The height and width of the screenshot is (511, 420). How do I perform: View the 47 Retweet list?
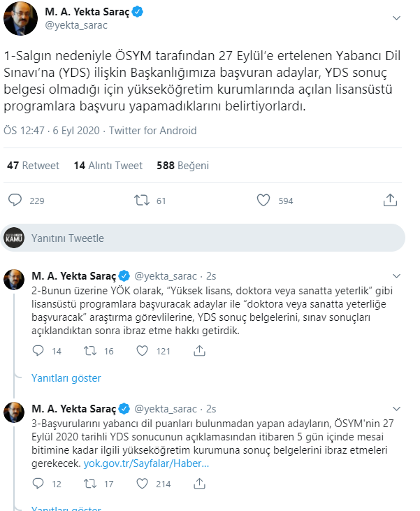click(34, 166)
